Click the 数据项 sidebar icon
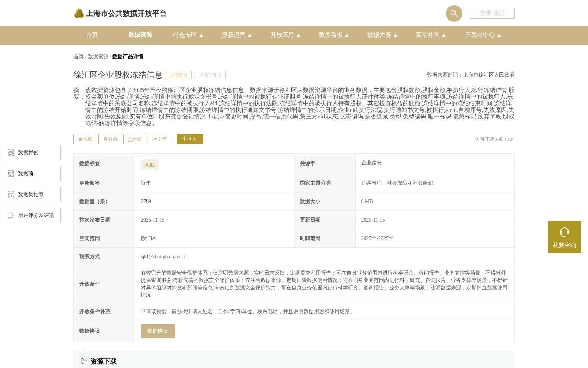Viewport: 588px width, 368px height. (x=11, y=173)
